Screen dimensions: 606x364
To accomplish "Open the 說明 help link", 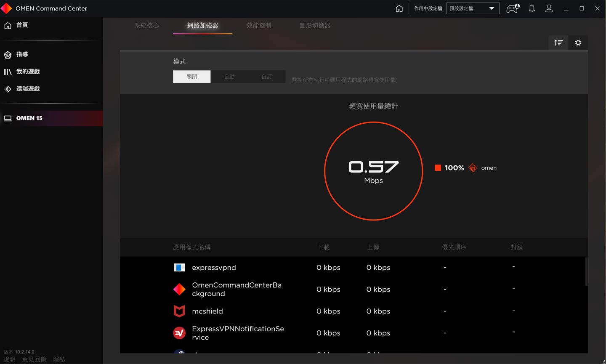I will (9, 359).
